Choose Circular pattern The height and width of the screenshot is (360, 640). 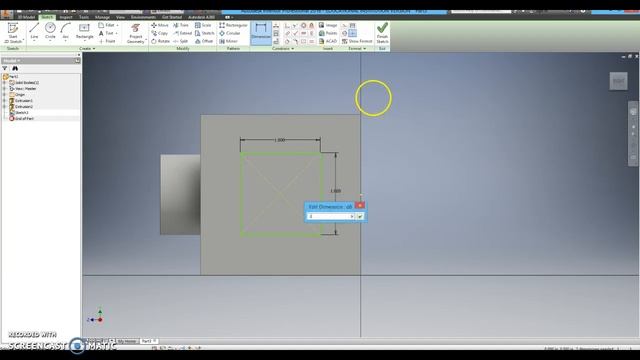tap(230, 33)
